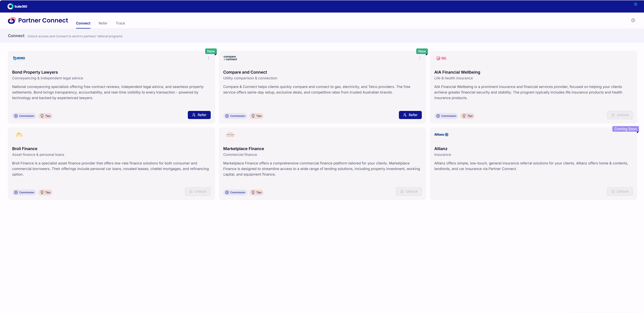
Task: Click Unlock on the Allianz card
Action: click(x=620, y=191)
